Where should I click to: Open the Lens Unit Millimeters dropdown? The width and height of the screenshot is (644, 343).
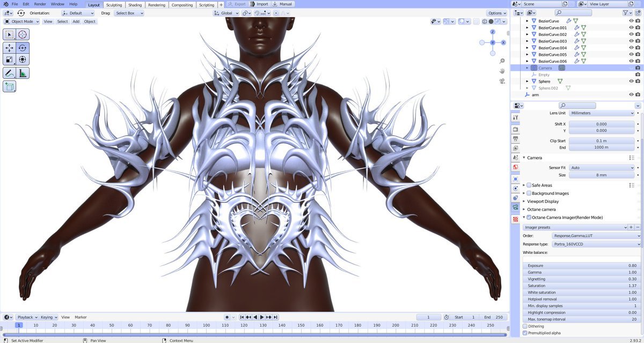(602, 113)
